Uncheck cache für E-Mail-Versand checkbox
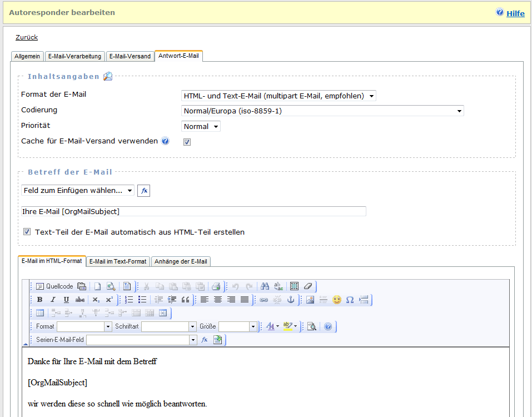The height and width of the screenshot is (417, 532). point(187,142)
